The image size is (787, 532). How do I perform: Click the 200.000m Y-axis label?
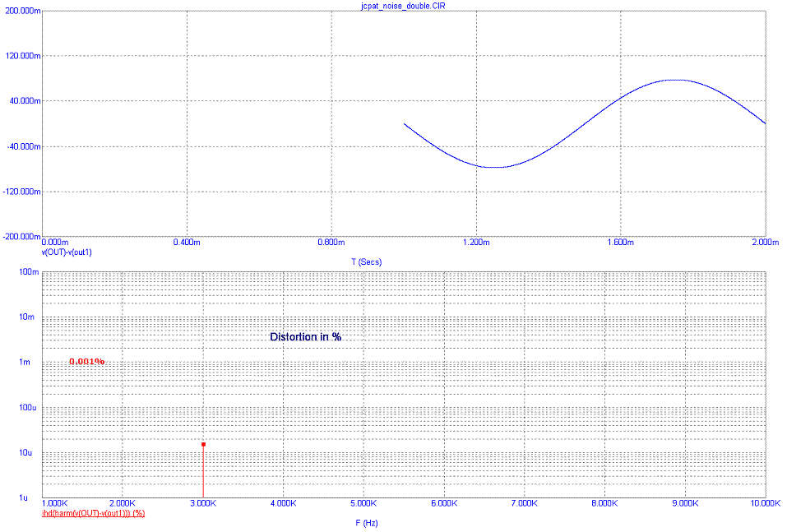pos(23,11)
